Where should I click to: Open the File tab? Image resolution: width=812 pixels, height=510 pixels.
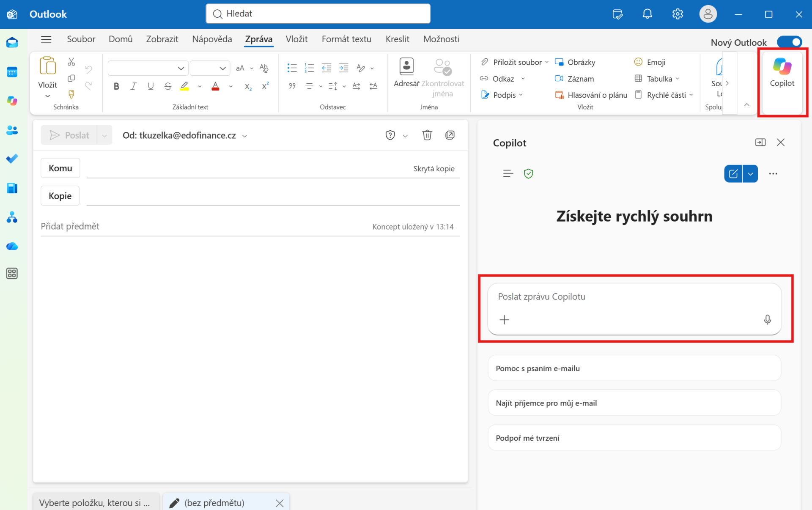[x=81, y=39]
